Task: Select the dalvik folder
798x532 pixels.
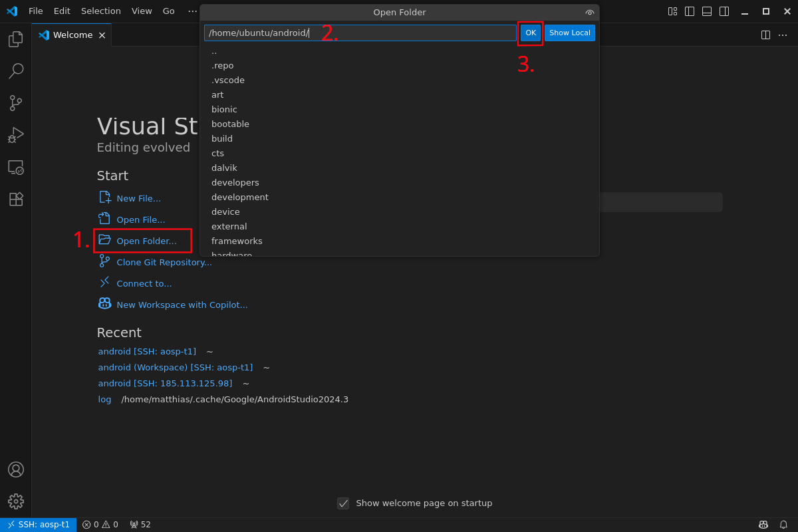Action: [x=400, y=168]
